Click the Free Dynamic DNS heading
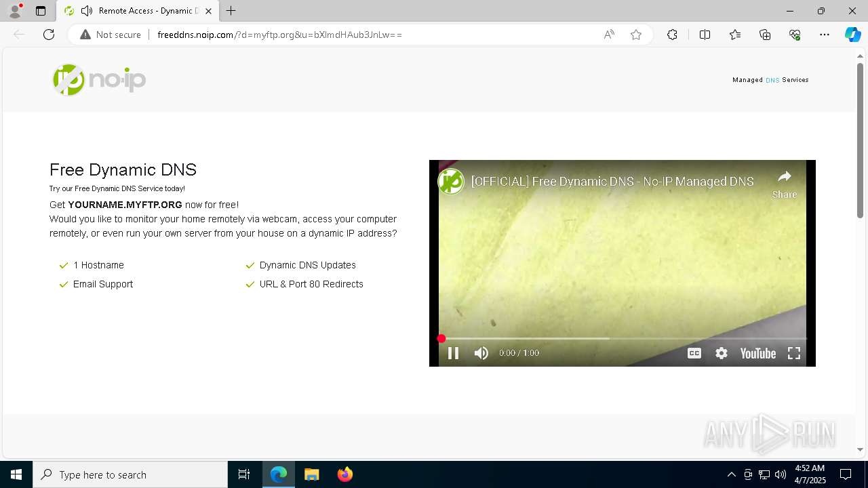Viewport: 868px width, 488px height. click(123, 169)
